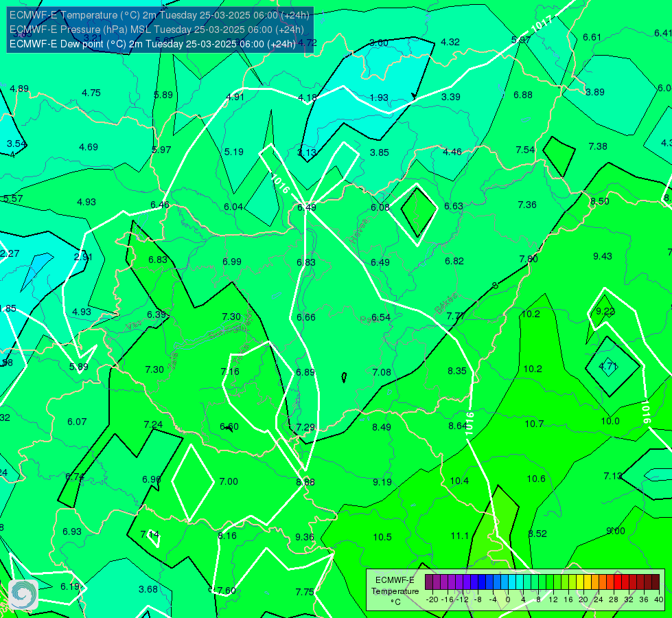Click the dew point value 7.75

305,593
